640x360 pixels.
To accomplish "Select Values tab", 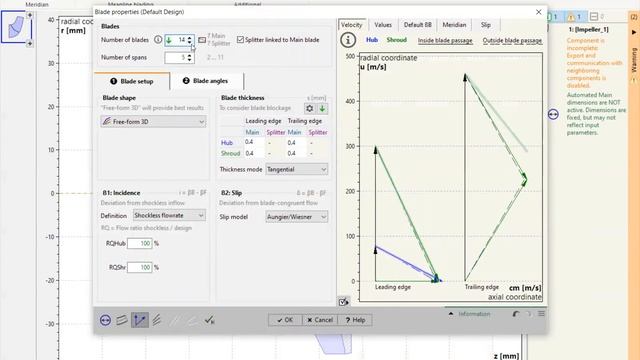I will click(383, 25).
